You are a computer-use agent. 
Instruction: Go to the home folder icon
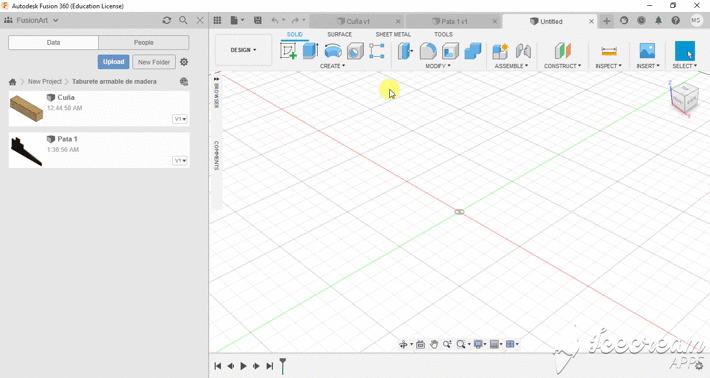tap(12, 82)
